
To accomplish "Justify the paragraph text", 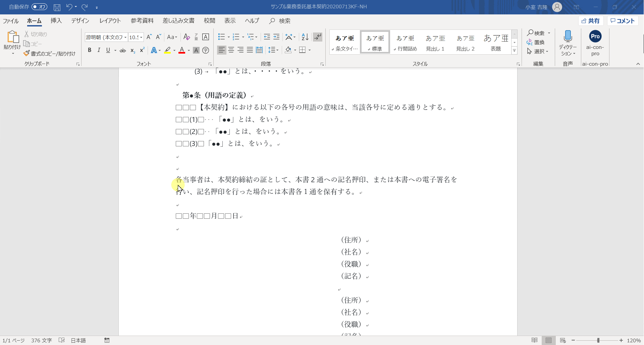I will (x=250, y=50).
